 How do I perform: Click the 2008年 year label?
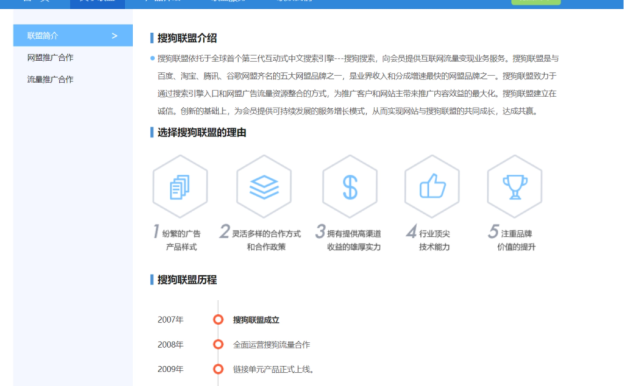point(170,344)
